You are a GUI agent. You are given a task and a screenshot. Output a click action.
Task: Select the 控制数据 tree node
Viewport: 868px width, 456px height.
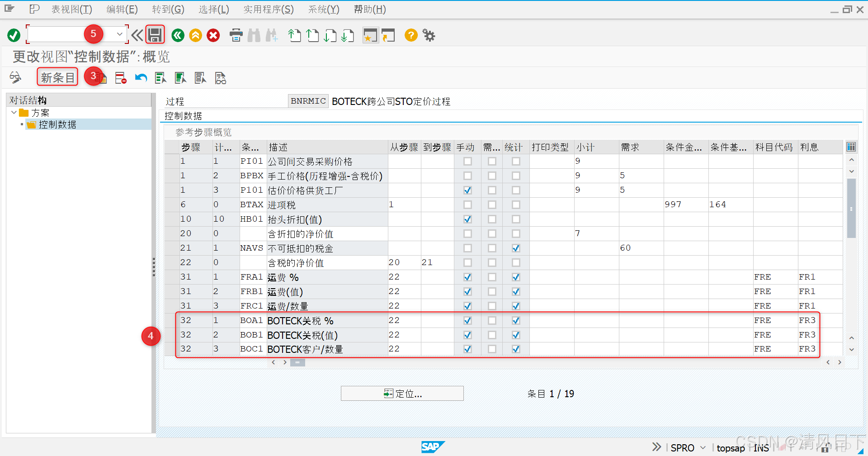pos(57,124)
